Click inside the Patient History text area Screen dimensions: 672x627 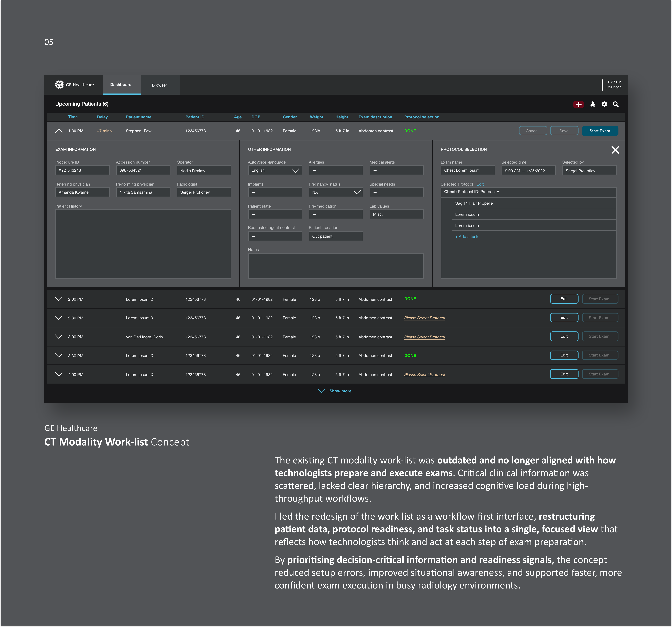point(143,243)
